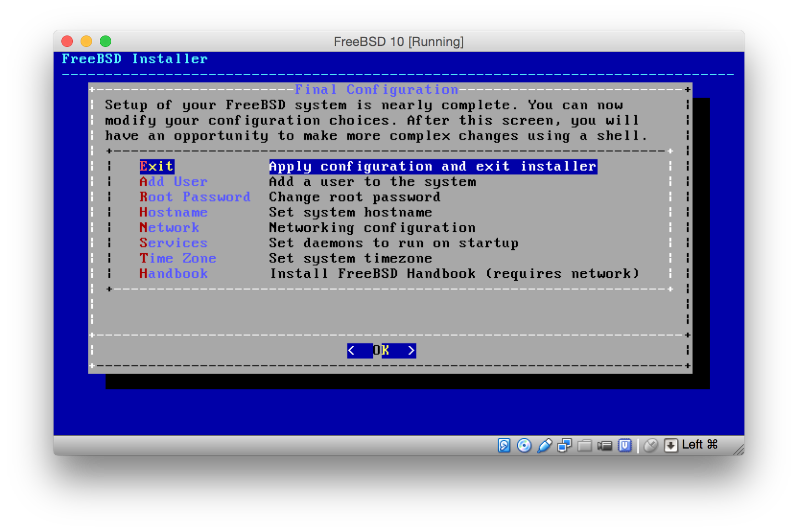Open the optical drives status icon
This screenshot has width=798, height=532.
(x=524, y=446)
